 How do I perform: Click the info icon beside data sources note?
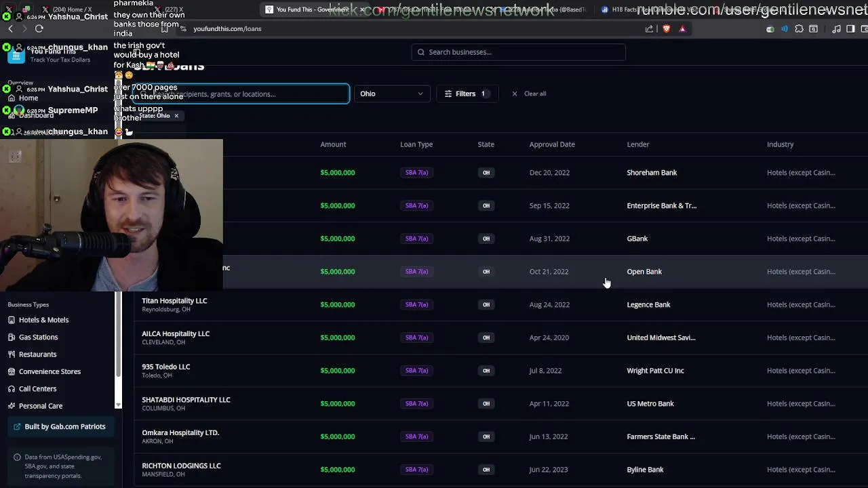coord(17,457)
